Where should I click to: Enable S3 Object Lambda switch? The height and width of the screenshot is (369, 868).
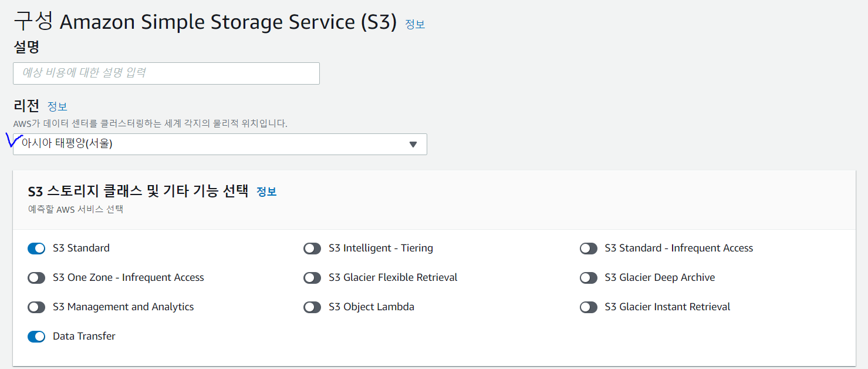(312, 307)
